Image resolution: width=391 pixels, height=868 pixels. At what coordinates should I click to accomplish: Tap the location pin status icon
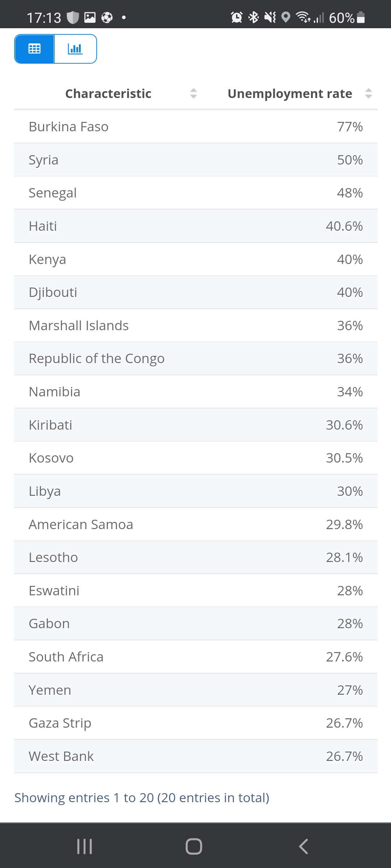click(x=286, y=17)
